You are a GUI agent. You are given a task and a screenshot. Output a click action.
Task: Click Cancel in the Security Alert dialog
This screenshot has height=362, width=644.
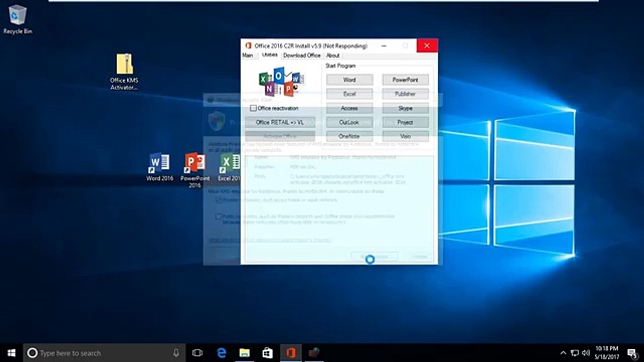click(x=420, y=256)
